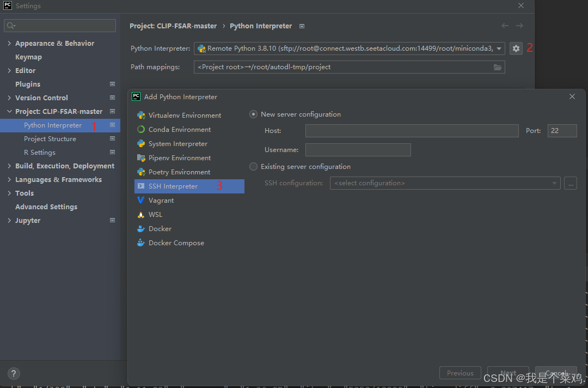The width and height of the screenshot is (588, 388).
Task: Click the folder icon in Path mappings field
Action: pos(497,67)
